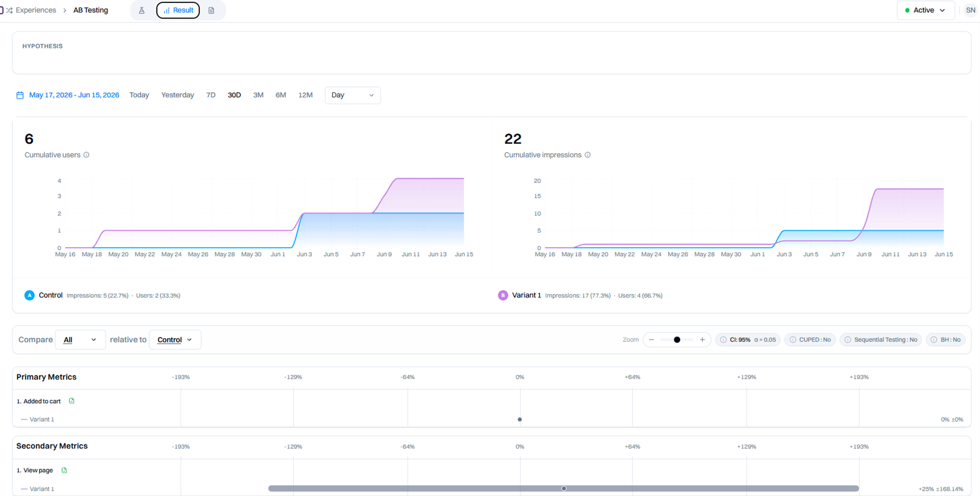Click the Added to cart metric name

(42, 401)
